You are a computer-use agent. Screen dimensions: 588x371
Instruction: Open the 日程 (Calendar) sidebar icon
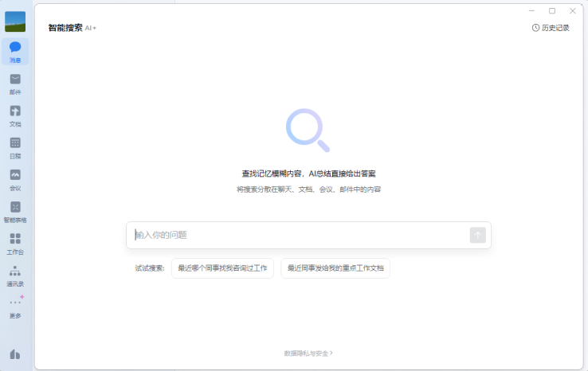(15, 146)
